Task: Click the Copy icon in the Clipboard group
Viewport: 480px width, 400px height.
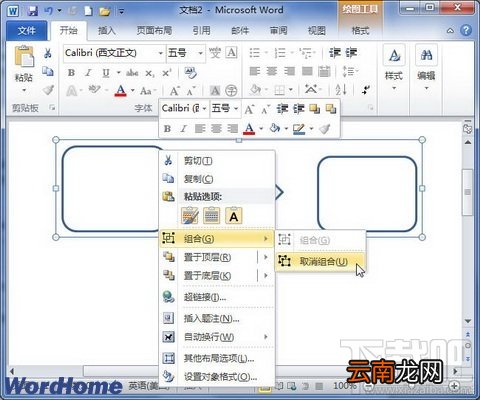Action: pyautogui.click(x=48, y=71)
